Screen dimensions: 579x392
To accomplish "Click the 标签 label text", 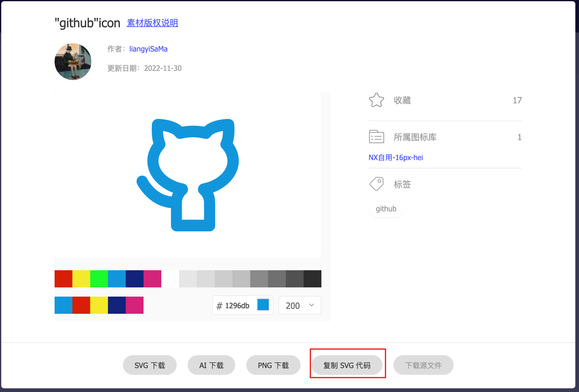I will pos(402,184).
